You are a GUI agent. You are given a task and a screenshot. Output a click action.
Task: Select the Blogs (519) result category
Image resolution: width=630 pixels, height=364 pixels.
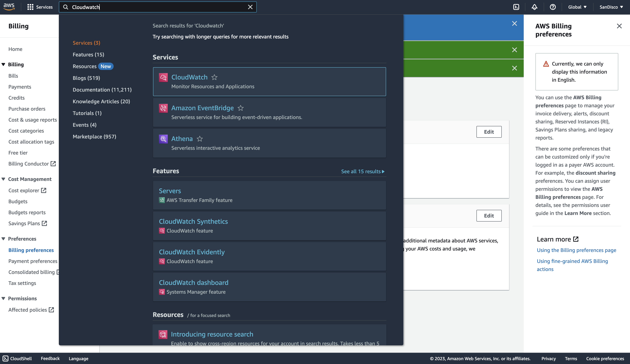pyautogui.click(x=86, y=78)
